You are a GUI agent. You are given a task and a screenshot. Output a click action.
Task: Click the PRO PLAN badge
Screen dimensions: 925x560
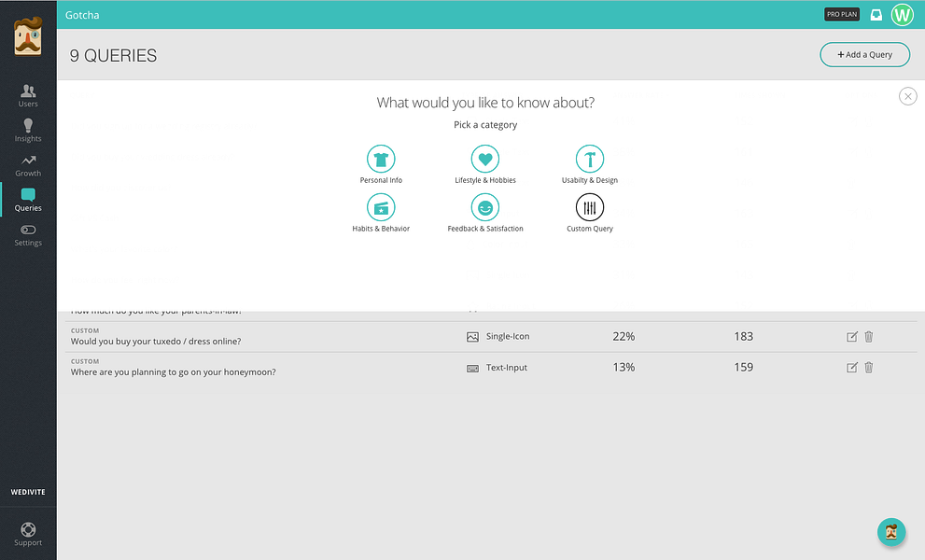[842, 14]
